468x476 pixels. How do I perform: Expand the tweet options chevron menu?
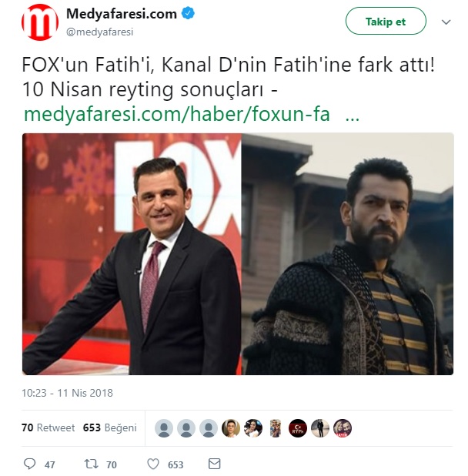point(446,22)
